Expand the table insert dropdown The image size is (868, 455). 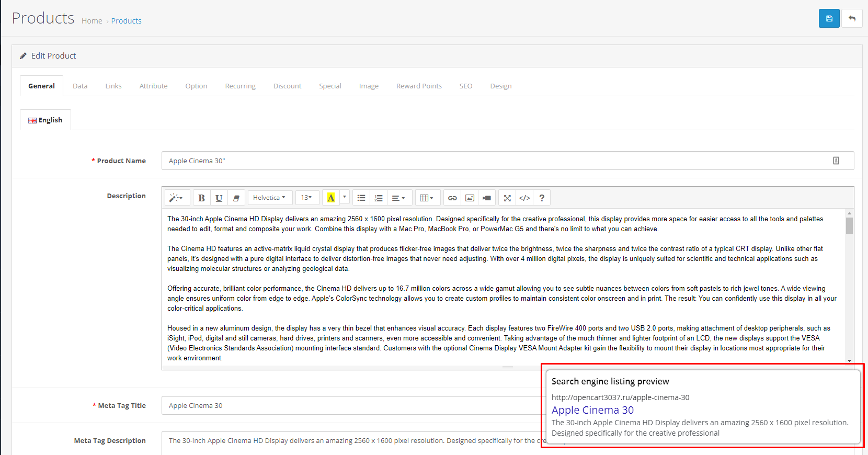[x=427, y=198]
